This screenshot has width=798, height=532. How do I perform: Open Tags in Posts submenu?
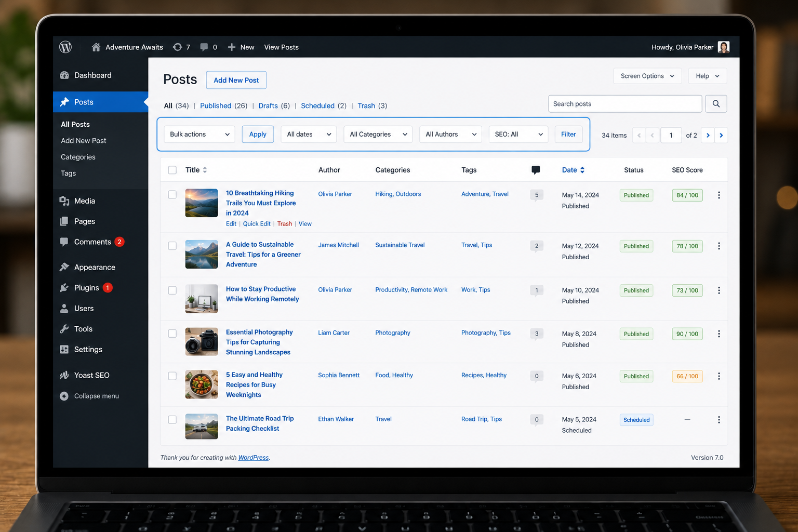coord(68,174)
